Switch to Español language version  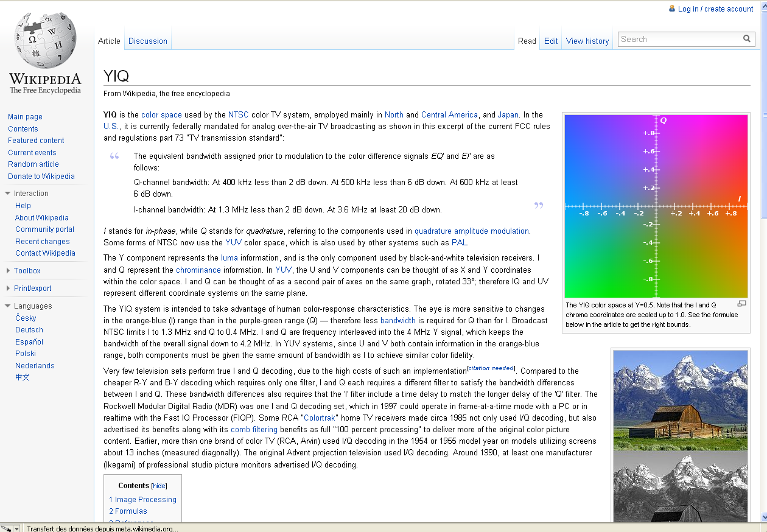click(29, 342)
